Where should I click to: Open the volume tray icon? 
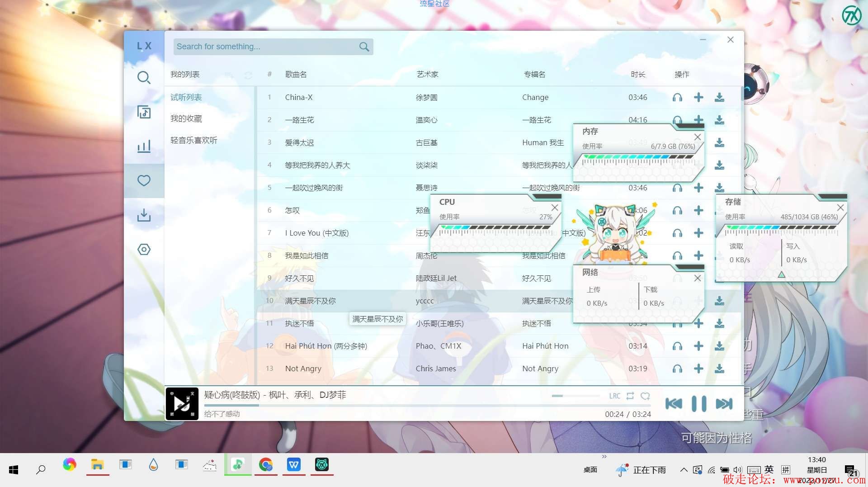738,470
